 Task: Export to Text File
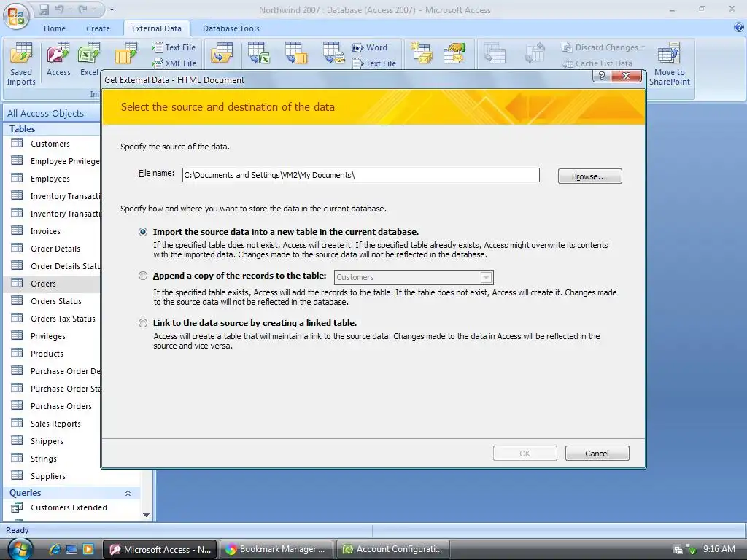pyautogui.click(x=374, y=63)
